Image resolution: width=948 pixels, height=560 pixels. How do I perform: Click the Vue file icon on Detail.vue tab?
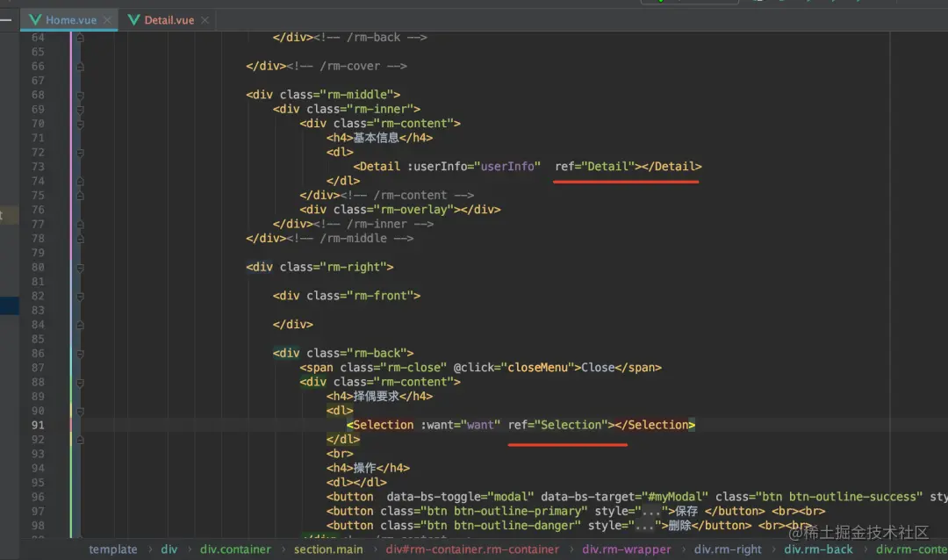click(133, 20)
